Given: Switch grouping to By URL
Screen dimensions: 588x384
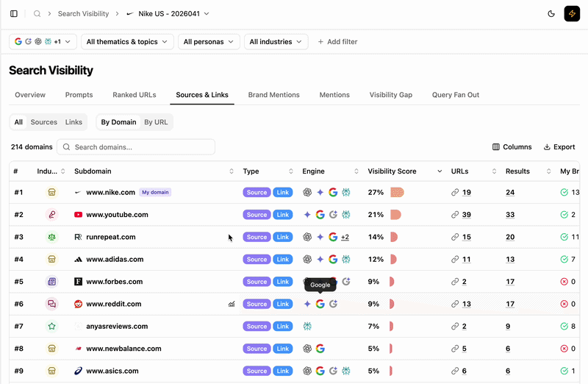Looking at the screenshot, I should [156, 122].
